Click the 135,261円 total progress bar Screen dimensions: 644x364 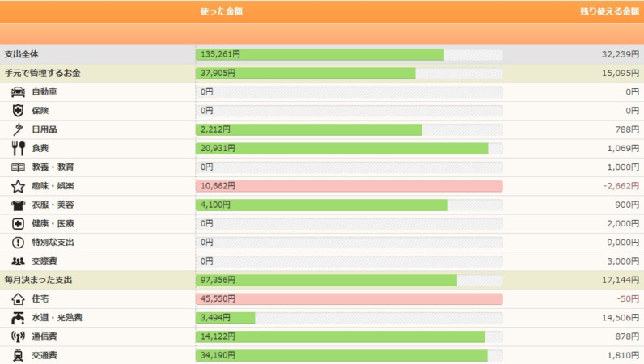coord(350,55)
